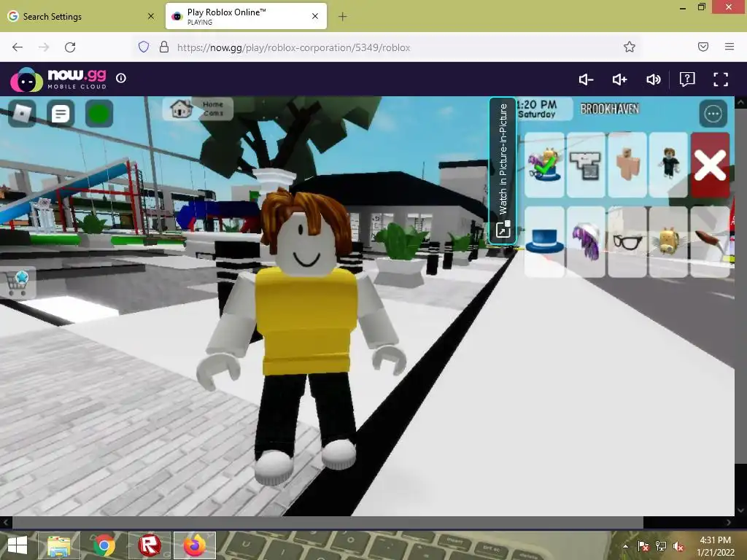Open the Firefox hamburger menu
The image size is (747, 560).
(729, 47)
